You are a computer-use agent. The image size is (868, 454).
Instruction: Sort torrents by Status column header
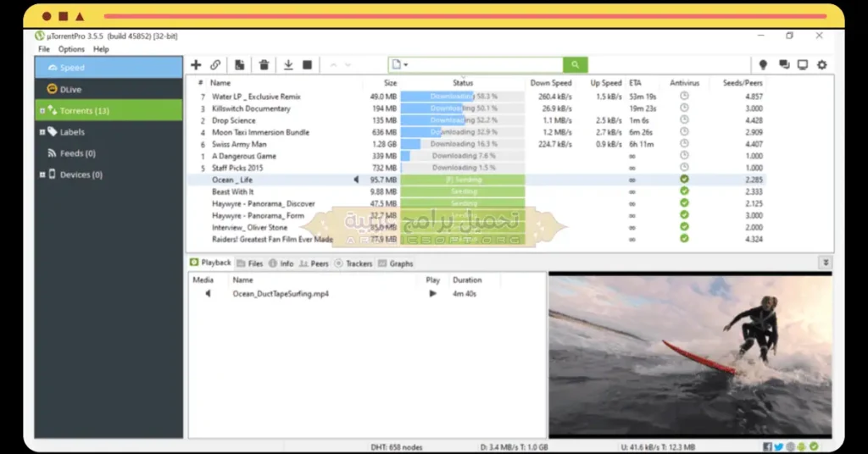[x=463, y=83]
